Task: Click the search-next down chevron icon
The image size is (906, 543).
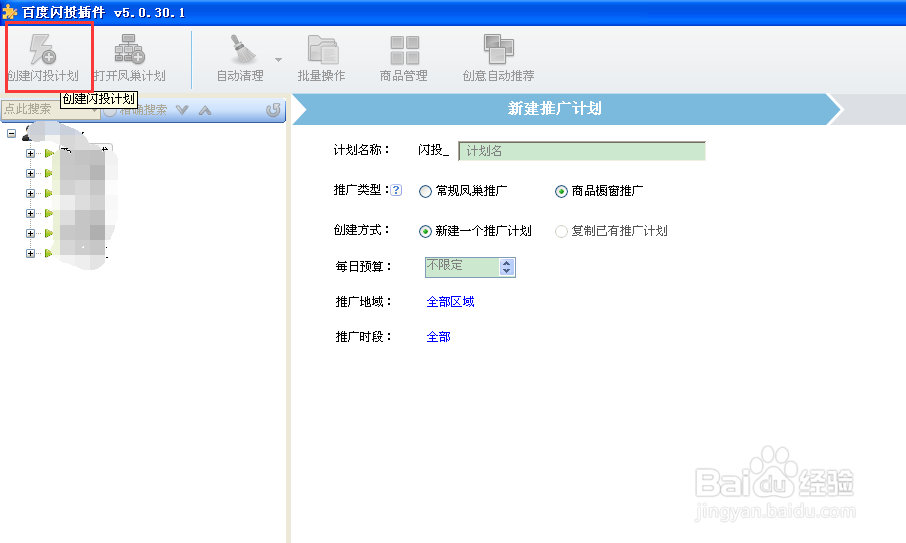Action: pyautogui.click(x=182, y=110)
